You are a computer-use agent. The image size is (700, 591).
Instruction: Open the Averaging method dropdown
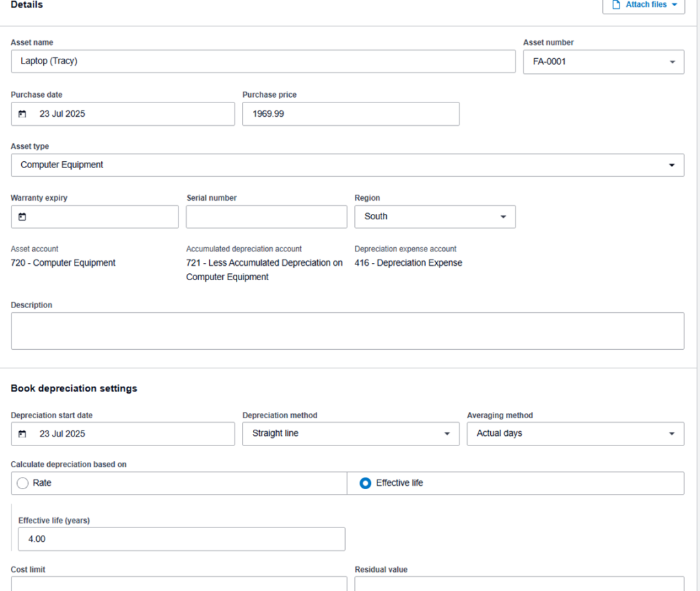pyautogui.click(x=671, y=434)
